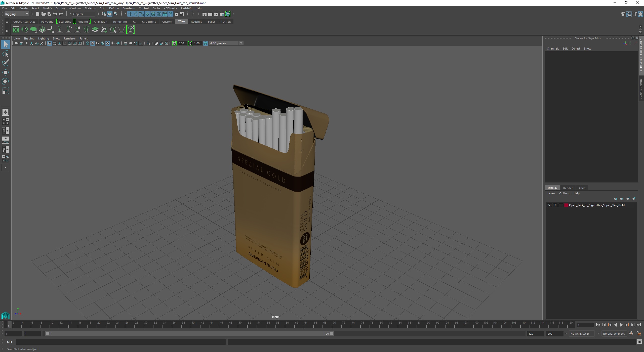Open the Objects selection mask field
644x352 pixels.
(x=84, y=14)
